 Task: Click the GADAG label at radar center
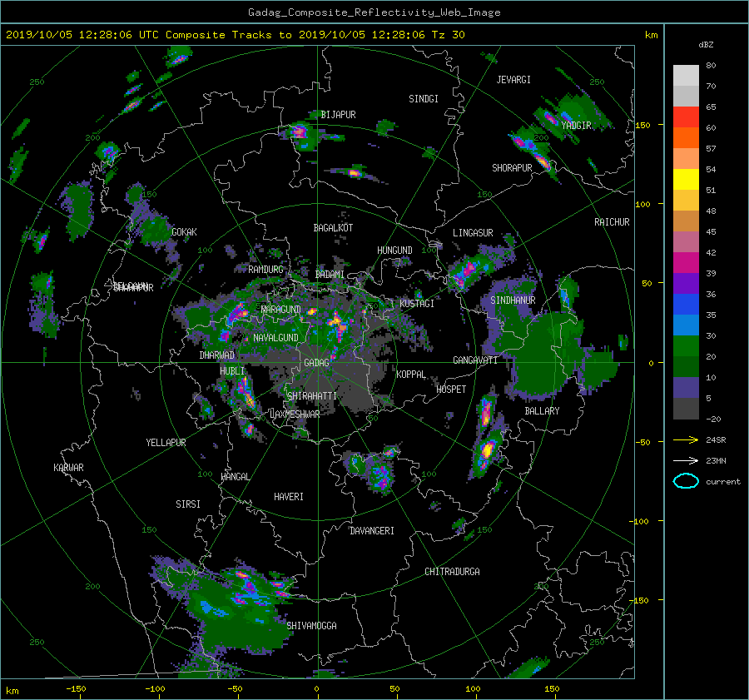[317, 363]
